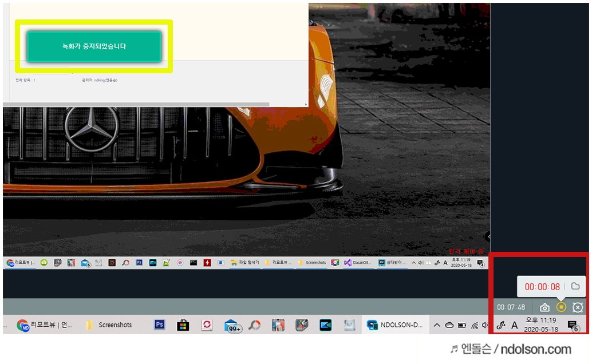The width and height of the screenshot is (592, 364).
Task: Open Chrome '리모트뷰' on the remote taskbar
Action: 21,263
